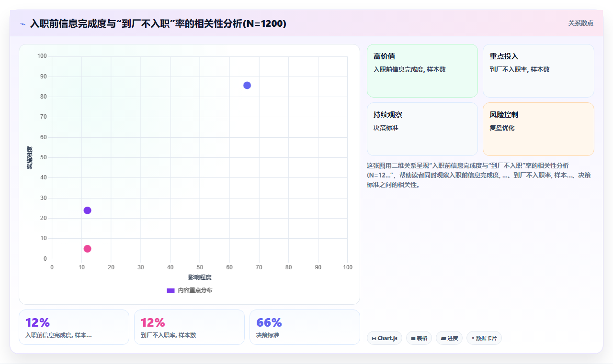This screenshot has height=364, width=613.
Task: Click the 数据卡片 sparkle icon
Action: [x=473, y=338]
